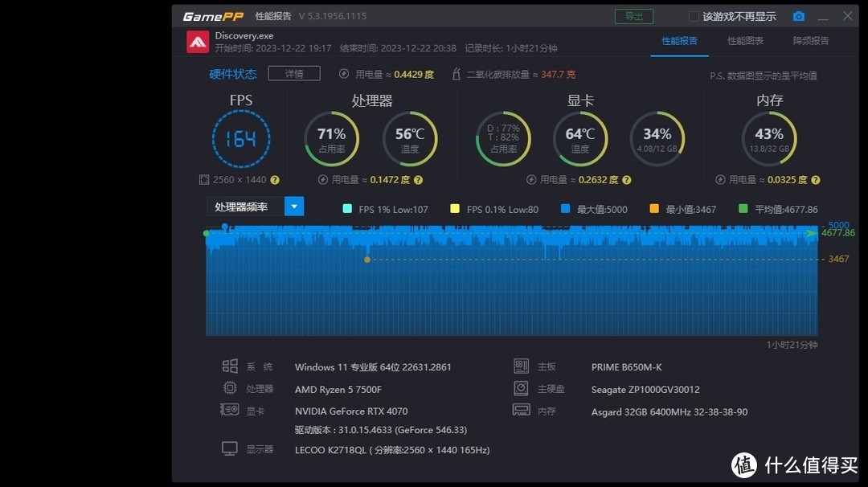Click the main disk drive icon
Screen dimensions: 868x487
[x=521, y=388]
